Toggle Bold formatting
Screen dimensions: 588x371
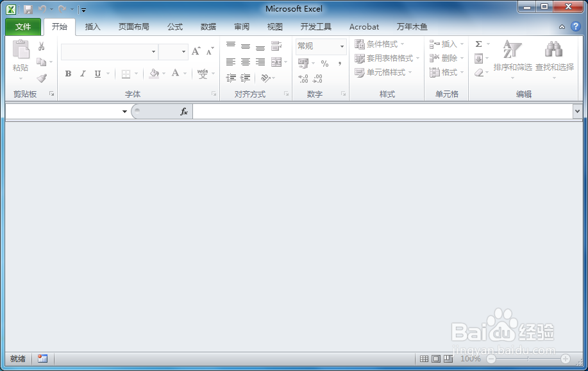tap(68, 74)
